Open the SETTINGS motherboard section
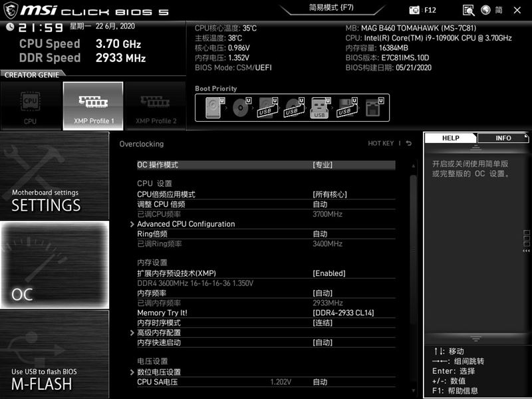532x399 pixels. click(x=55, y=176)
